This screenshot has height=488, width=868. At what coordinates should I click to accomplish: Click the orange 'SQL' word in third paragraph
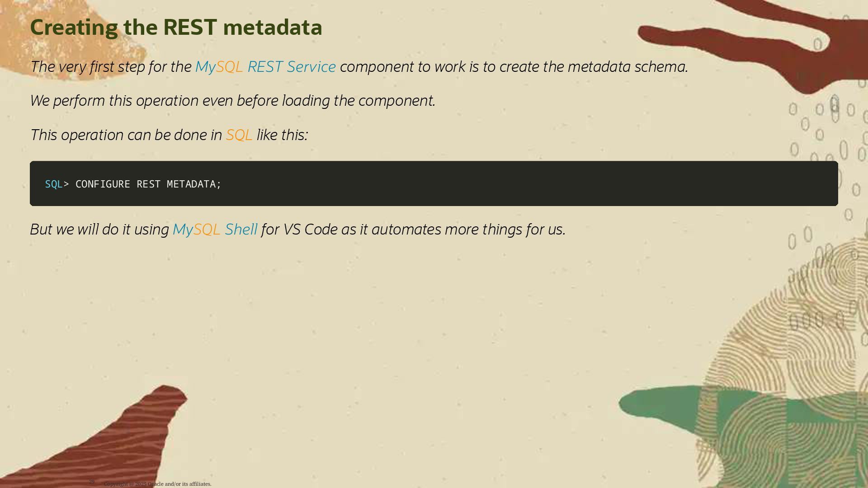coord(239,135)
